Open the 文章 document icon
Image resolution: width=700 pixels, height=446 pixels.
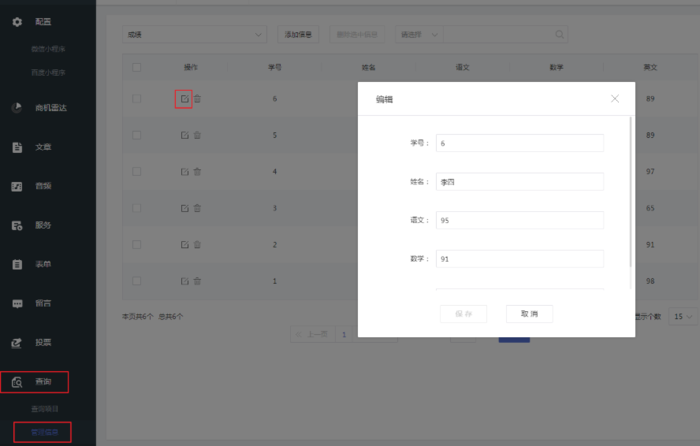[17, 147]
